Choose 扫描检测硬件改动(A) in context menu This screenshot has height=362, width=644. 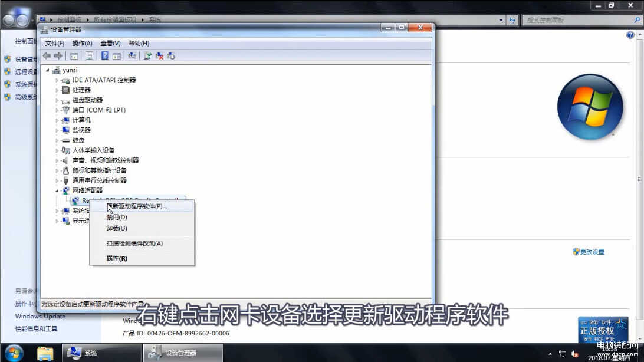(142, 243)
